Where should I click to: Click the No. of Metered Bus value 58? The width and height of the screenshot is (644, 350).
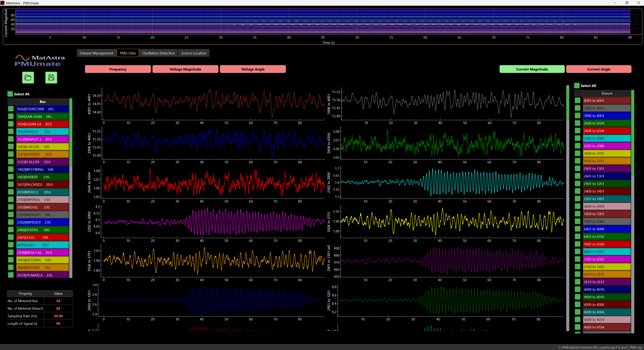tap(58, 301)
